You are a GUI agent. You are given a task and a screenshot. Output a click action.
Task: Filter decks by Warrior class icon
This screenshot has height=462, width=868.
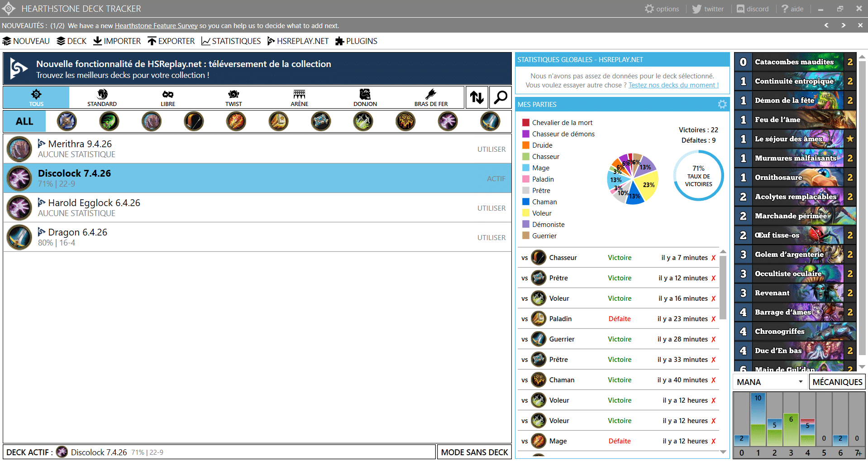point(490,121)
